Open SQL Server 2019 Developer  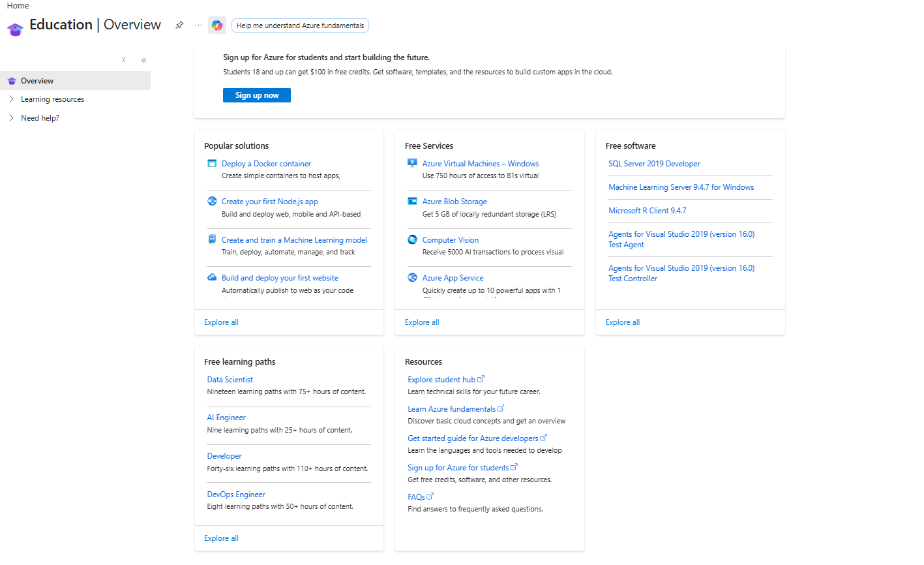[654, 164]
